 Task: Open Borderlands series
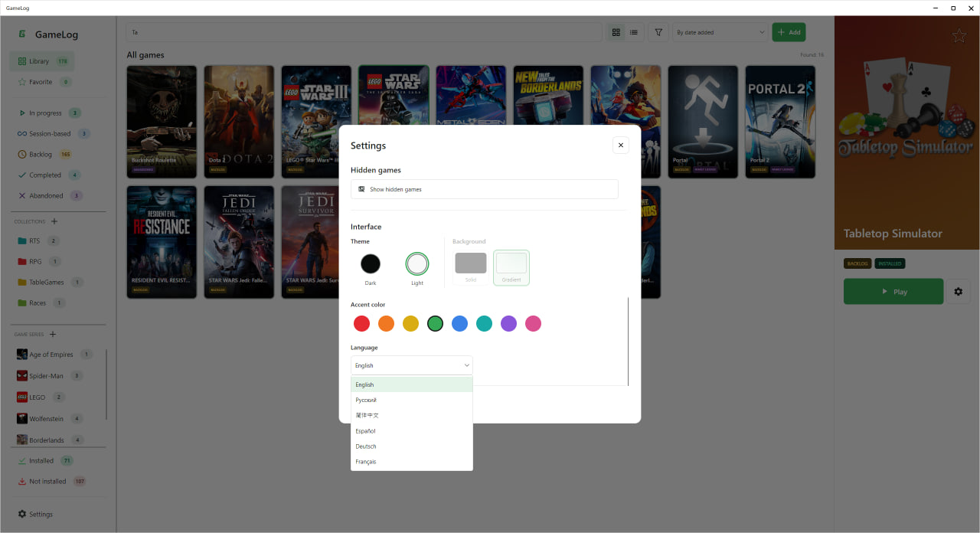(x=51, y=440)
